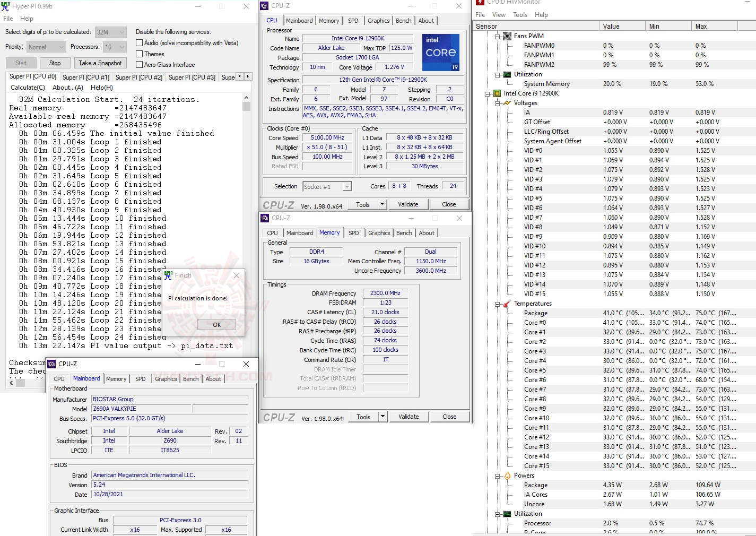Click the title icon of the CPU-Z Mainboard window
Viewport: 756px width, 536px height.
(51, 364)
